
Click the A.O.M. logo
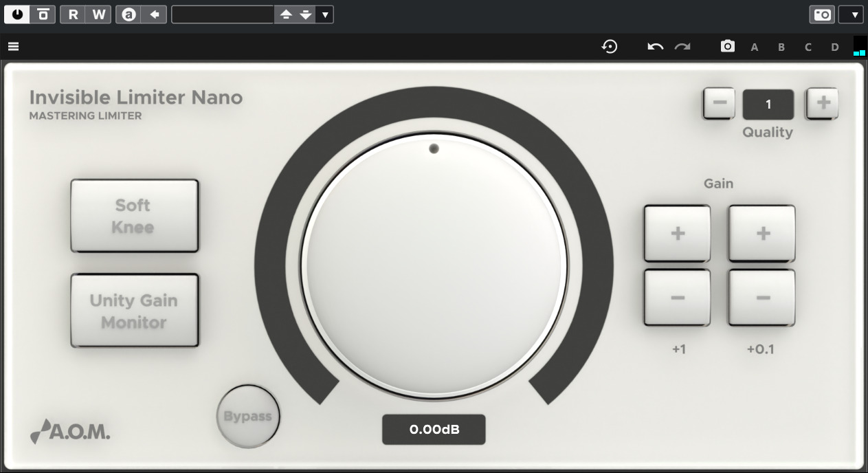[70, 431]
